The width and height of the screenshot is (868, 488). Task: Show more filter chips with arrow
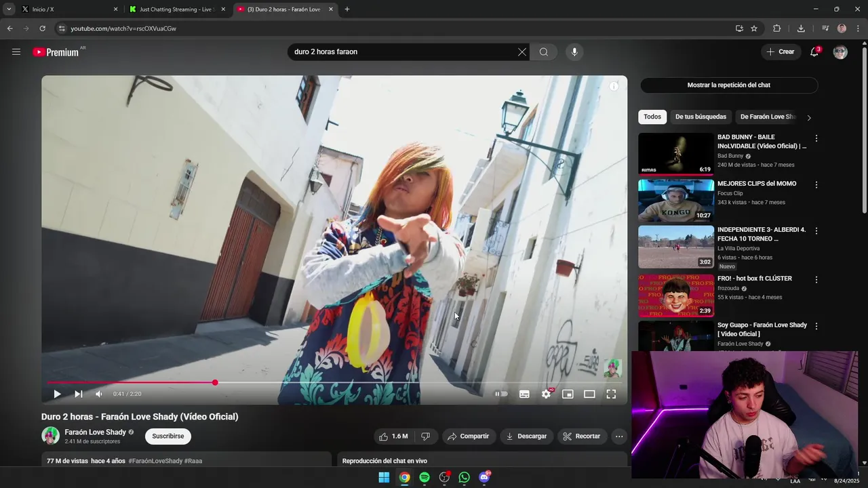click(x=808, y=118)
